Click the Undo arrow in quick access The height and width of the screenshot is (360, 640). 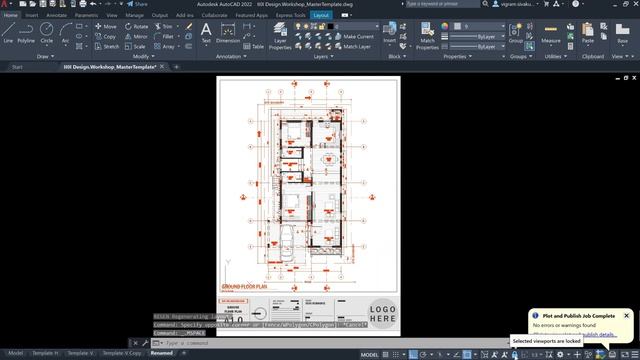pos(93,4)
